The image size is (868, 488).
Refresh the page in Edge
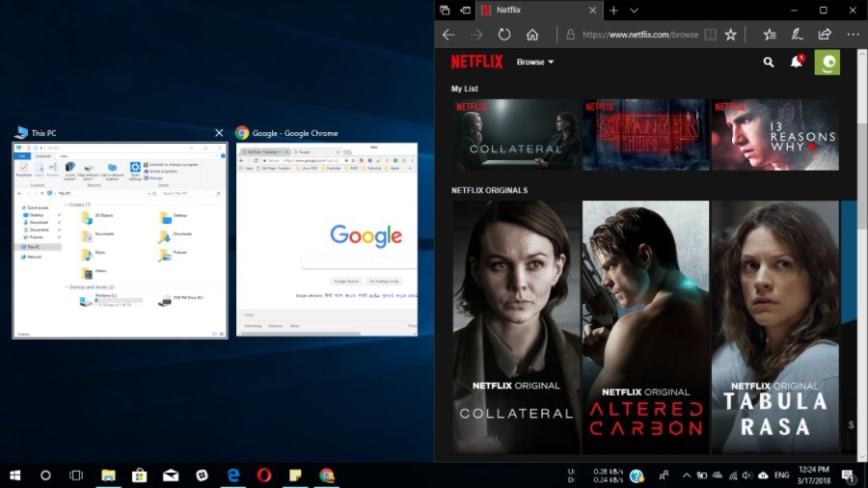coord(503,35)
